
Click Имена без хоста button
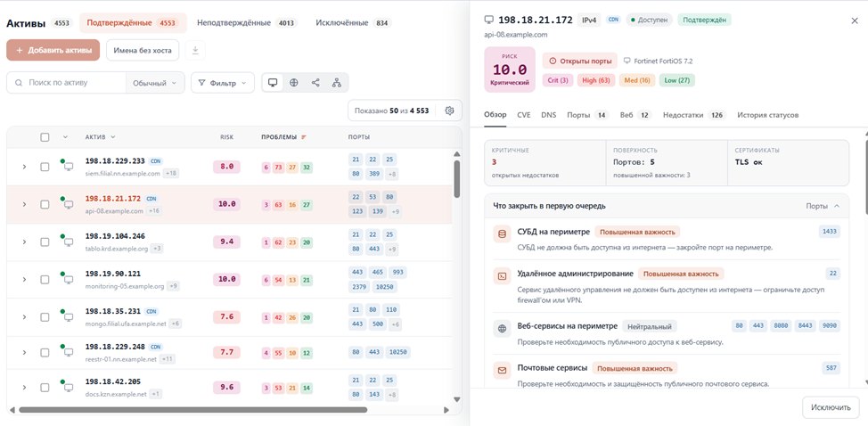[x=143, y=50]
